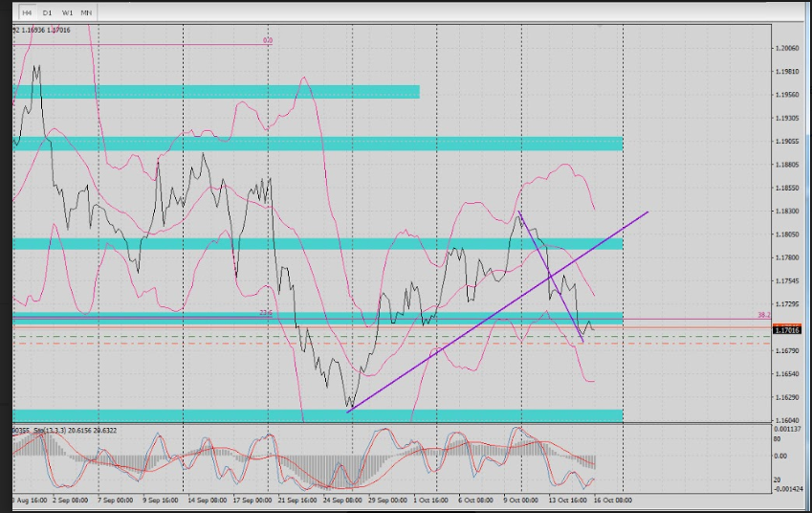
Task: Click the 24 Sep 08:00 time label
Action: (x=343, y=501)
